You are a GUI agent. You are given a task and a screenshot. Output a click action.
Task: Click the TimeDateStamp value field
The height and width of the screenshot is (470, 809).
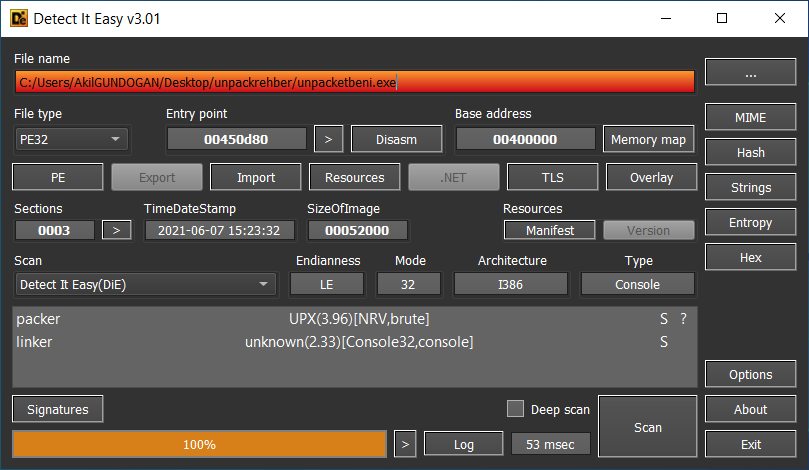(219, 230)
